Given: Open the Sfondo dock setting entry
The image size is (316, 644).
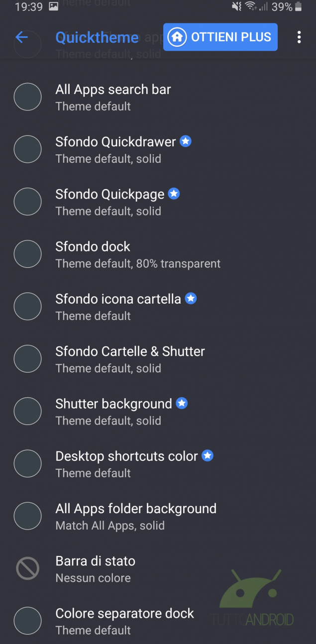Looking at the screenshot, I should pyautogui.click(x=137, y=254).
